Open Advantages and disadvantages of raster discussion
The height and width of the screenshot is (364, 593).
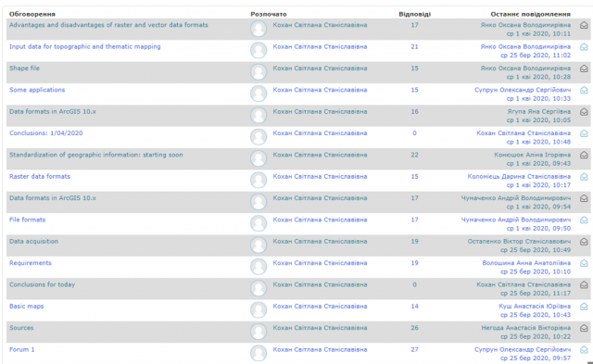(x=108, y=25)
